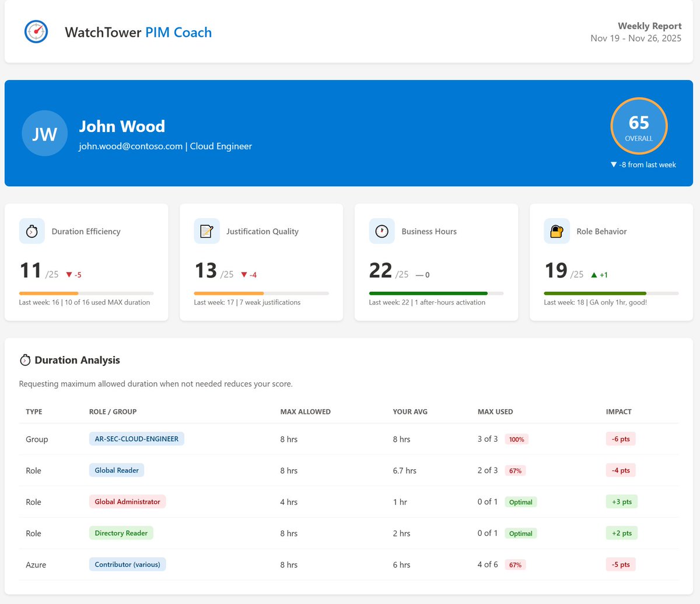Select the Directory Reader role badge
The image size is (700, 604).
pos(121,533)
